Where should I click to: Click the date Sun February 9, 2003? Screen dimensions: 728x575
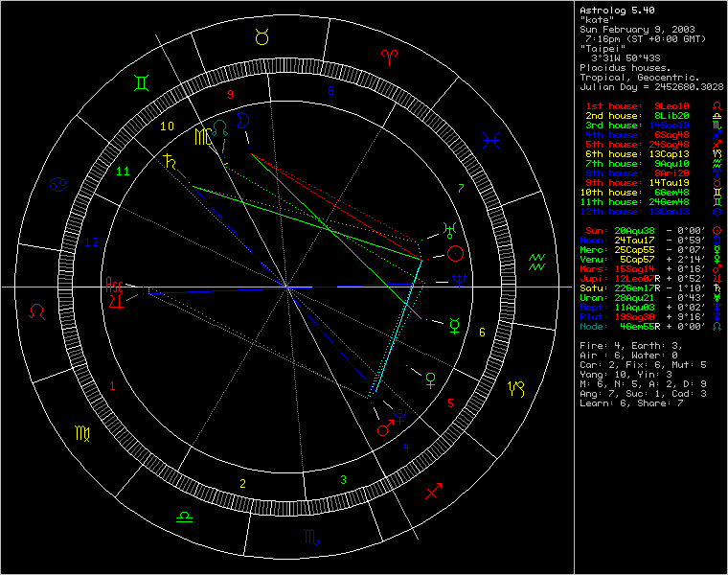point(637,30)
